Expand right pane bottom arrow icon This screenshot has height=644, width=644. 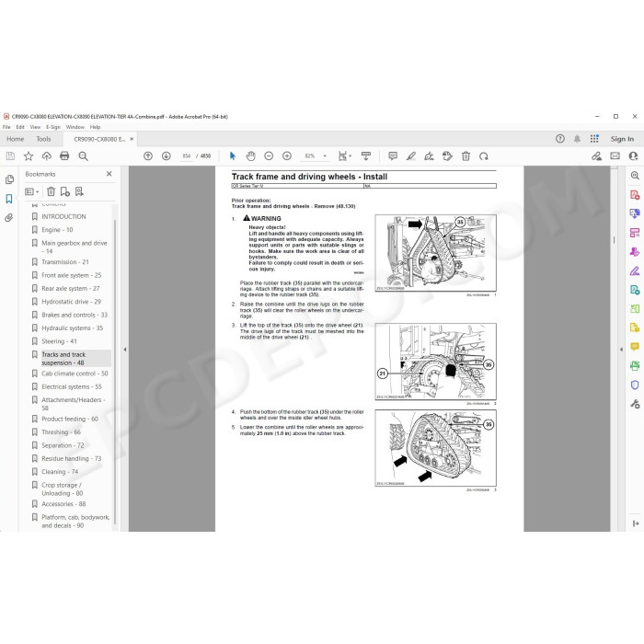coord(635,523)
